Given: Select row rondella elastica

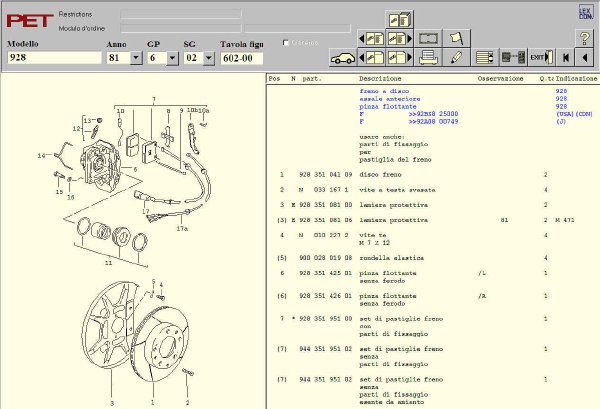Looking at the screenshot, I should 432,258.
